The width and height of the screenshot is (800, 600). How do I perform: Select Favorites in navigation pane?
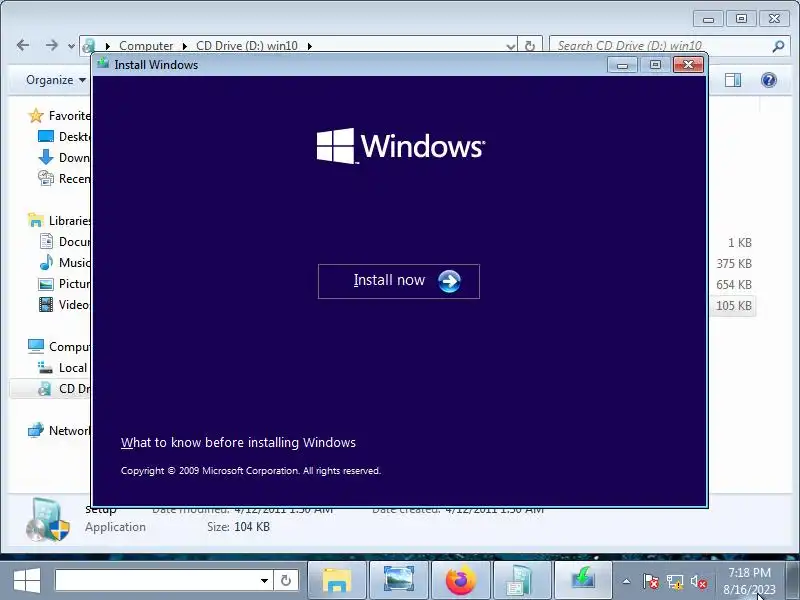click(60, 116)
